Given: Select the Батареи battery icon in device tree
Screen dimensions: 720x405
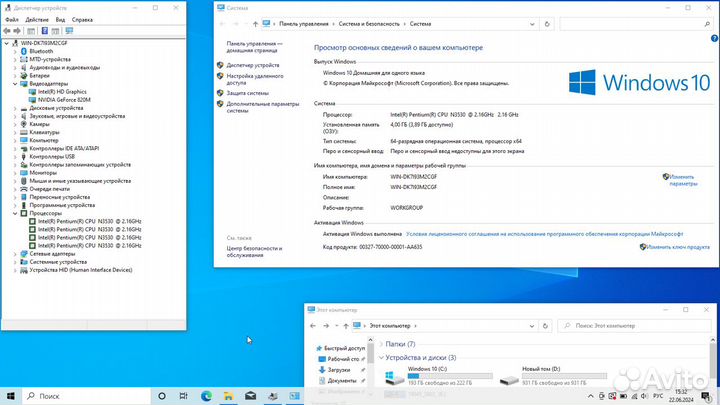Looking at the screenshot, I should click(x=24, y=76).
